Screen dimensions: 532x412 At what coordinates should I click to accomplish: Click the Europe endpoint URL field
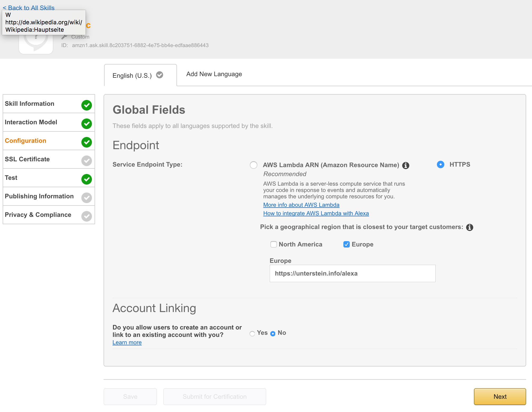[352, 273]
